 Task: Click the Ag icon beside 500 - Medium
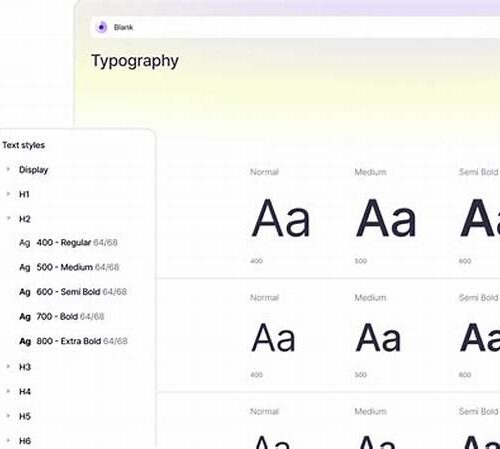[x=25, y=267]
